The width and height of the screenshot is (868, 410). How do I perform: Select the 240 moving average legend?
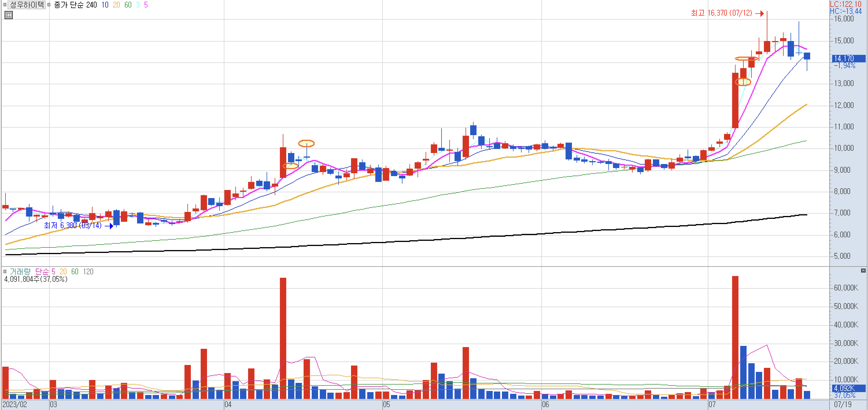91,5
